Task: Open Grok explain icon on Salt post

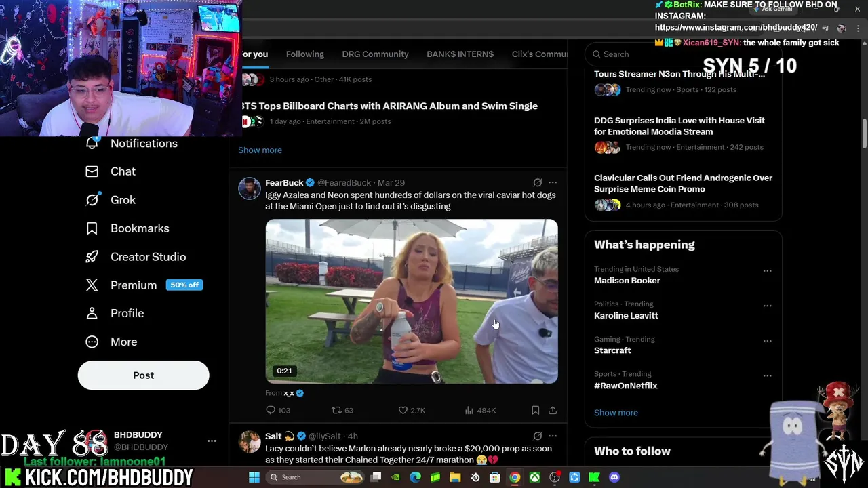Action: 537,436
